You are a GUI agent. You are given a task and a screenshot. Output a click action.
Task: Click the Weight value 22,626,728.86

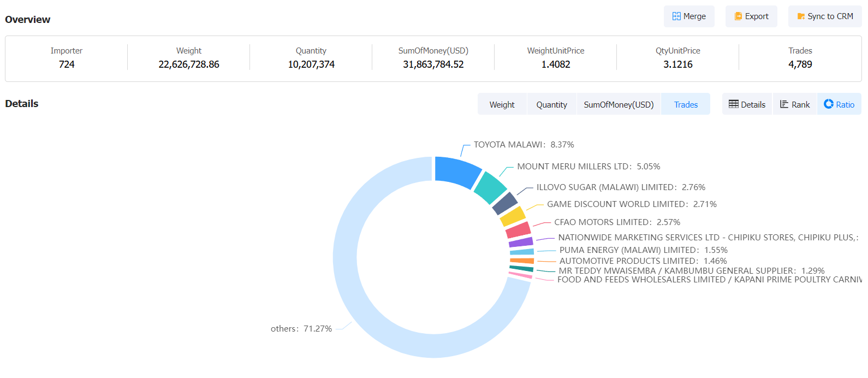[x=189, y=64]
